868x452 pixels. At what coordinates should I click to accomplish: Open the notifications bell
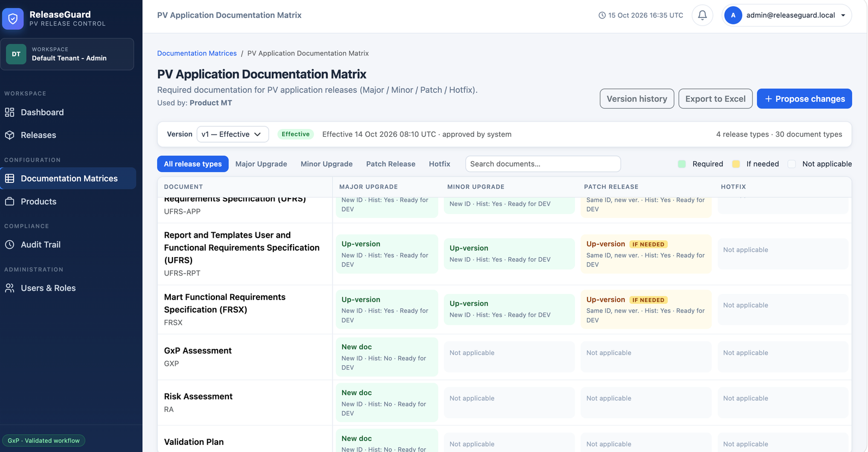click(702, 15)
